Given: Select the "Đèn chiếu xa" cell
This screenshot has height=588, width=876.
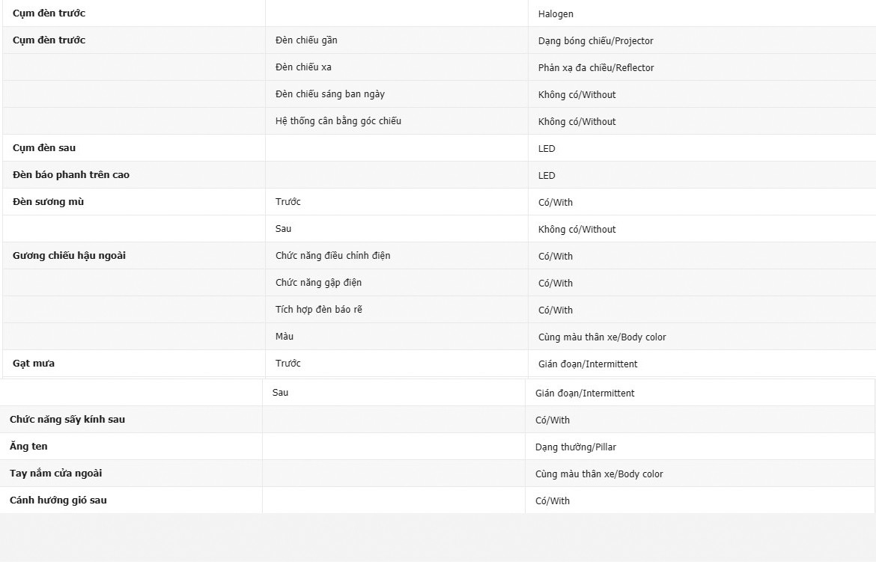Looking at the screenshot, I should tap(303, 67).
